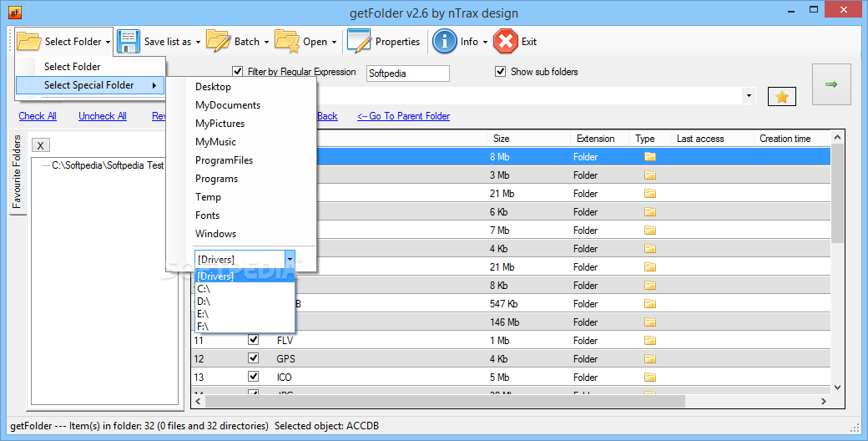Click the red Exit icon

pos(506,42)
